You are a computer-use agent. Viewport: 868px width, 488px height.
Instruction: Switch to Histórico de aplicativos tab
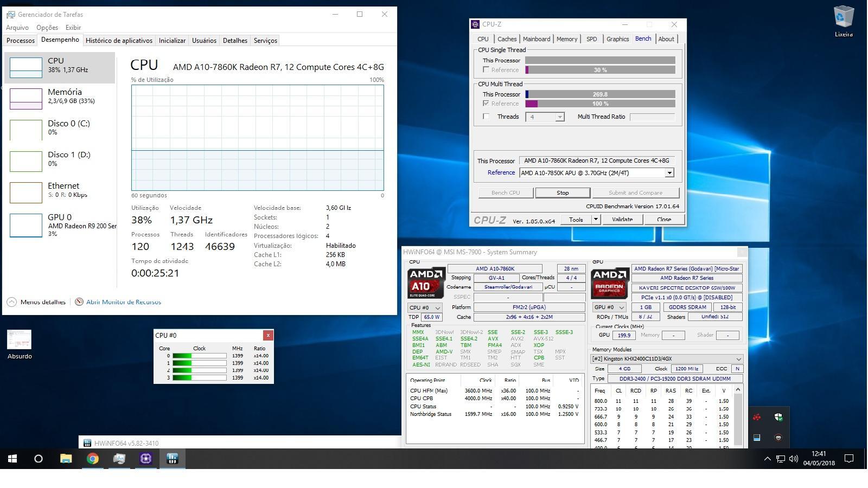coord(119,40)
